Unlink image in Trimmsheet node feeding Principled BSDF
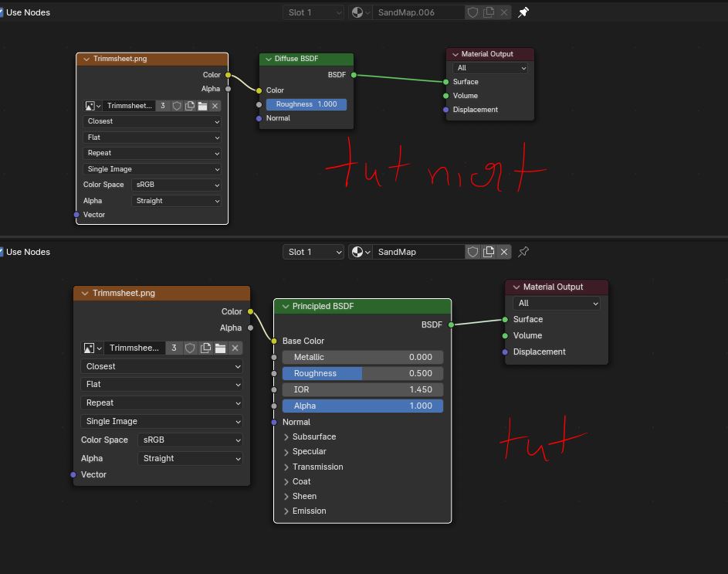This screenshot has width=728, height=574. 235,348
